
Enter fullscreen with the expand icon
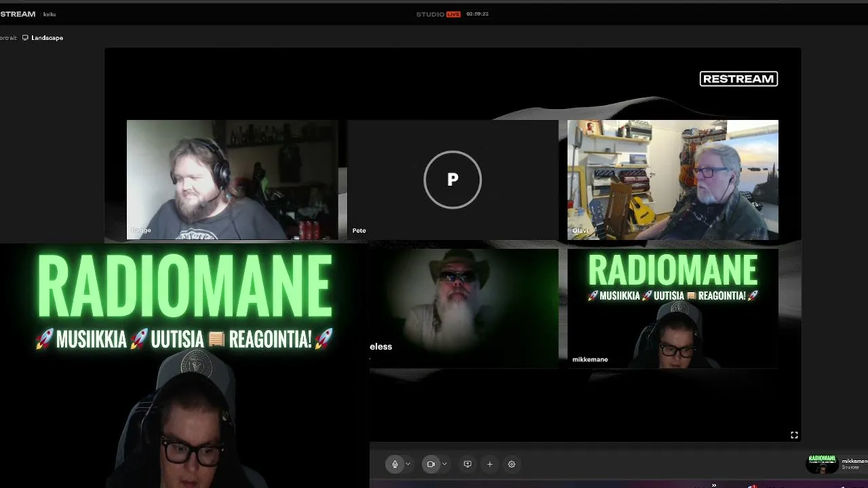pyautogui.click(x=794, y=435)
